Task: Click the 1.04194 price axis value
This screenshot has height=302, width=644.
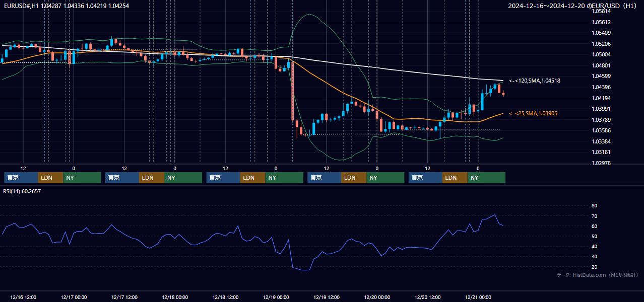Action: coord(601,98)
